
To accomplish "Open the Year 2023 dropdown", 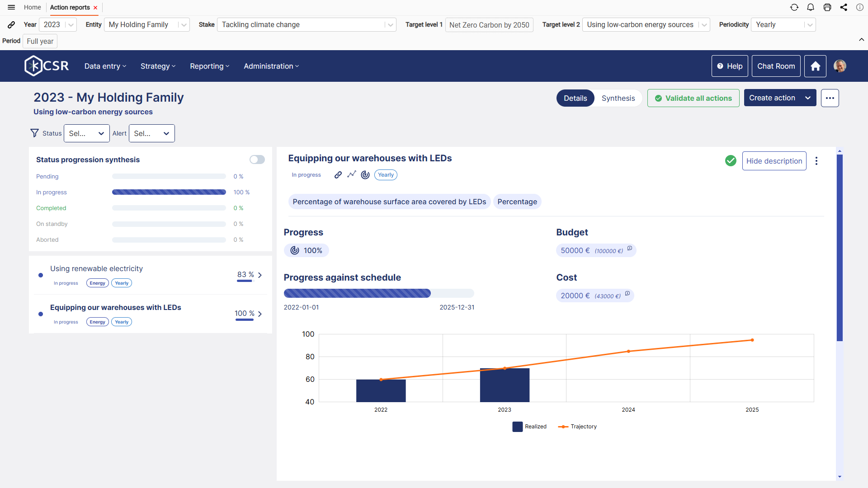I will click(58, 24).
